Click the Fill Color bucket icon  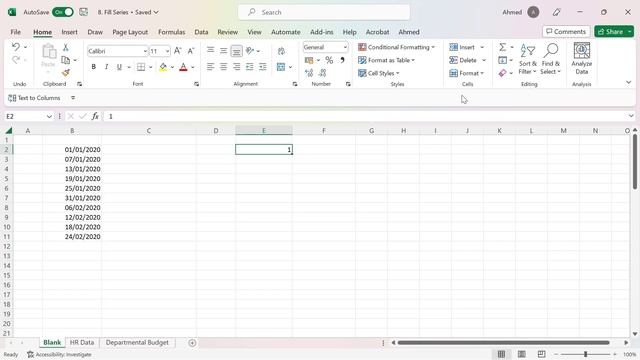[163, 67]
